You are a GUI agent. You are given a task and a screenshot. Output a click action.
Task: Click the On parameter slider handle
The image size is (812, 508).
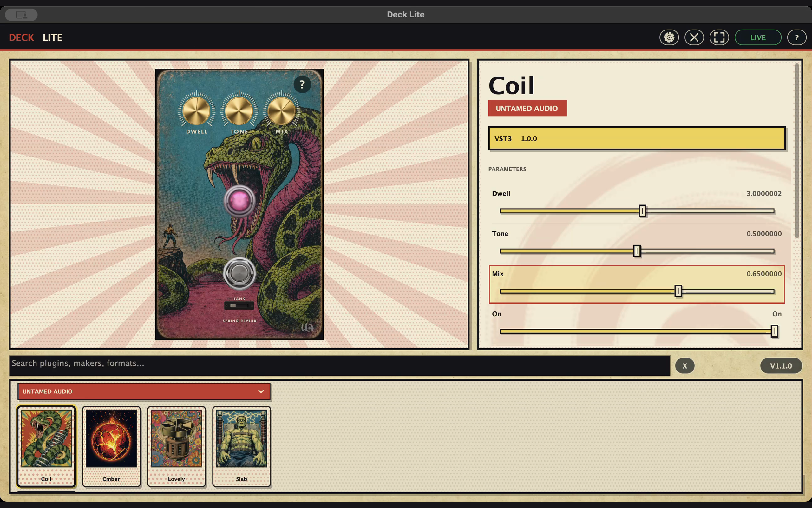pos(775,331)
